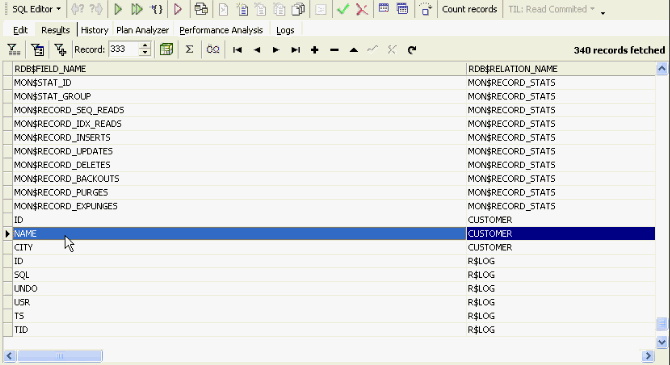The width and height of the screenshot is (670, 365).
Task: Go to next record navigator arrow
Action: [x=276, y=50]
